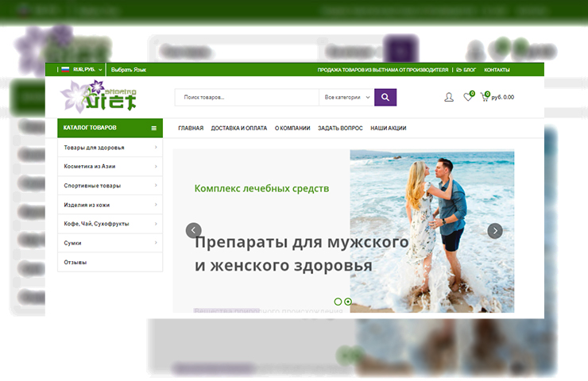Open the user account icon
This screenshot has height=381, width=588.
coord(448,98)
